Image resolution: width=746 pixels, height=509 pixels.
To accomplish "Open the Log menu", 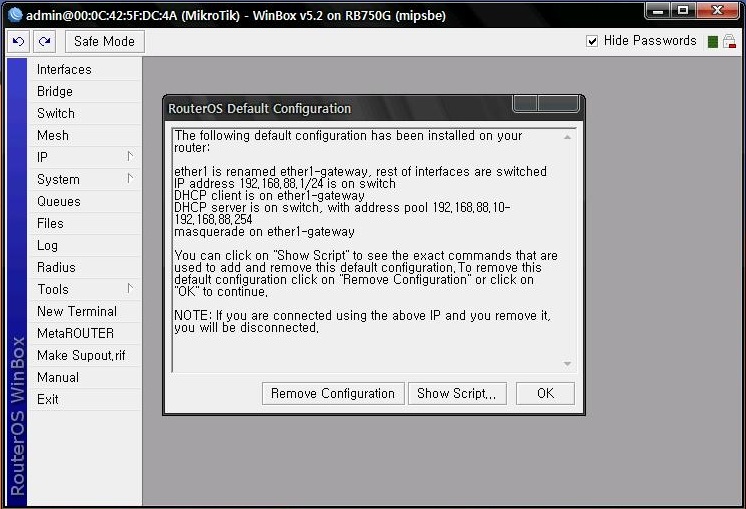I will 85,245.
